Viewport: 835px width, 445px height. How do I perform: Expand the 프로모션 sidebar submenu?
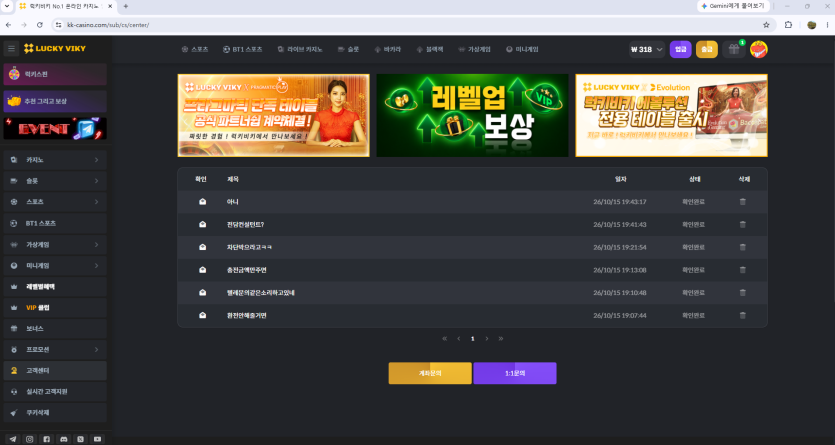(96, 350)
